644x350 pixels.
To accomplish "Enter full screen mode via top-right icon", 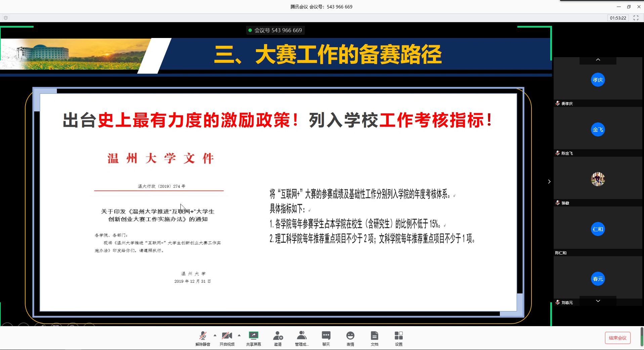I will click(636, 18).
